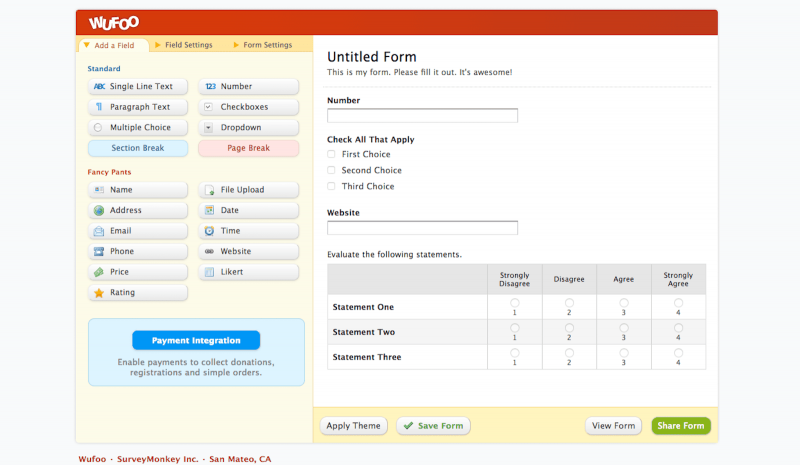
Task: Click the Wufoo logo
Action: tap(114, 23)
